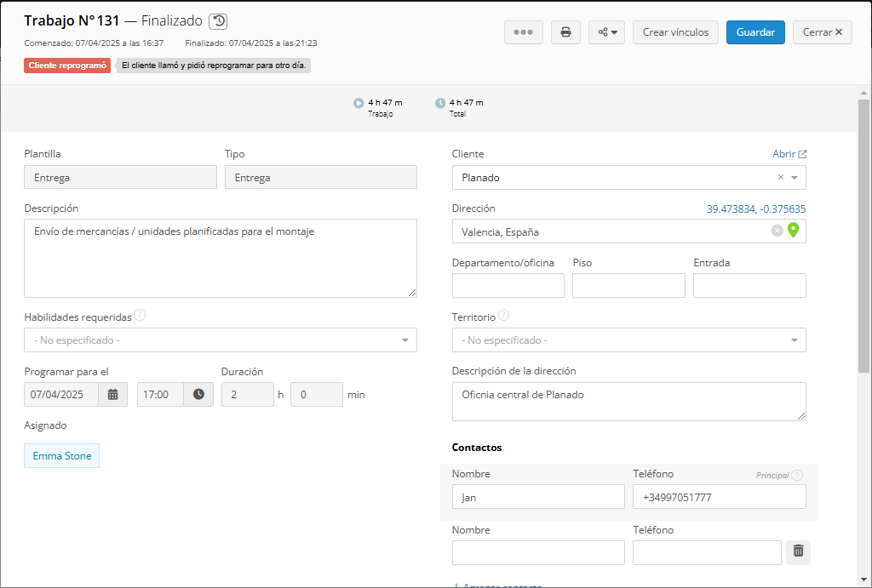Delete the second contact with trash icon
The height and width of the screenshot is (588, 872).
coord(798,551)
